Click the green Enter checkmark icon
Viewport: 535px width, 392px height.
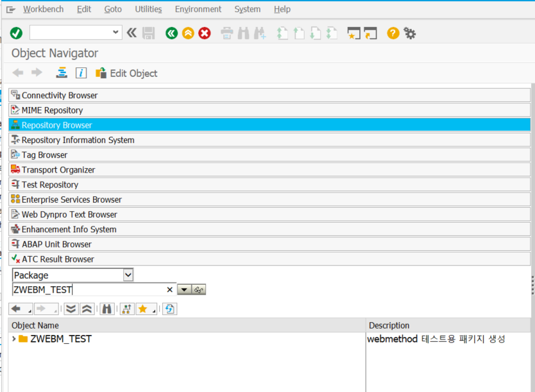click(x=16, y=33)
